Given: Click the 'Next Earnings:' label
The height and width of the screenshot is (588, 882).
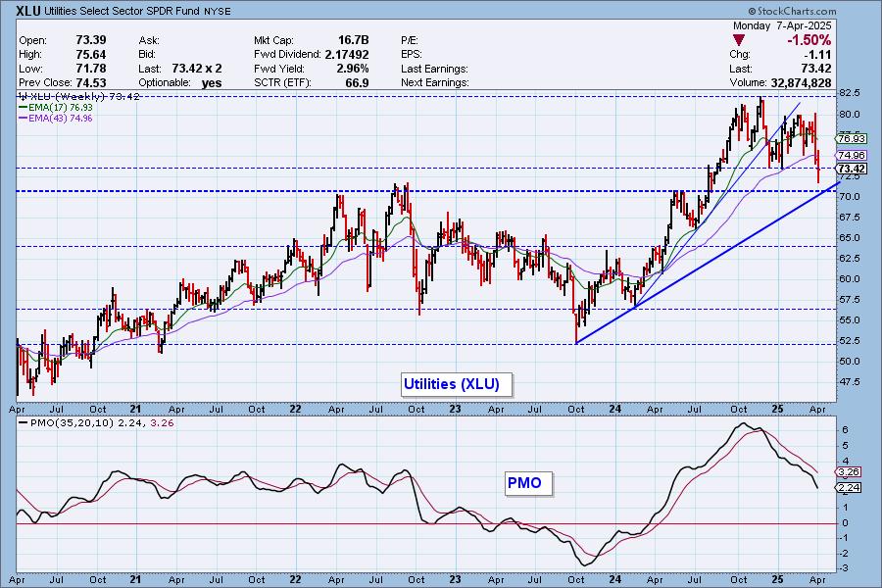Looking at the screenshot, I should tap(435, 82).
